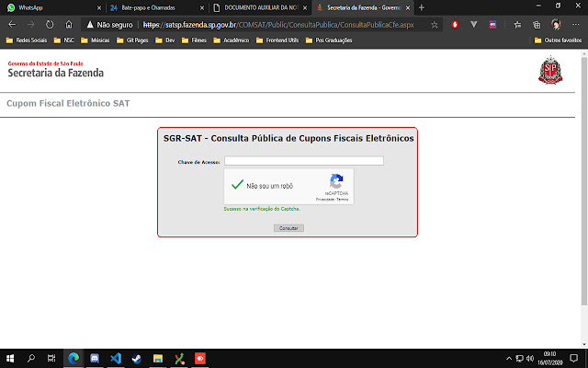Open Steam from taskbar

pyautogui.click(x=137, y=358)
